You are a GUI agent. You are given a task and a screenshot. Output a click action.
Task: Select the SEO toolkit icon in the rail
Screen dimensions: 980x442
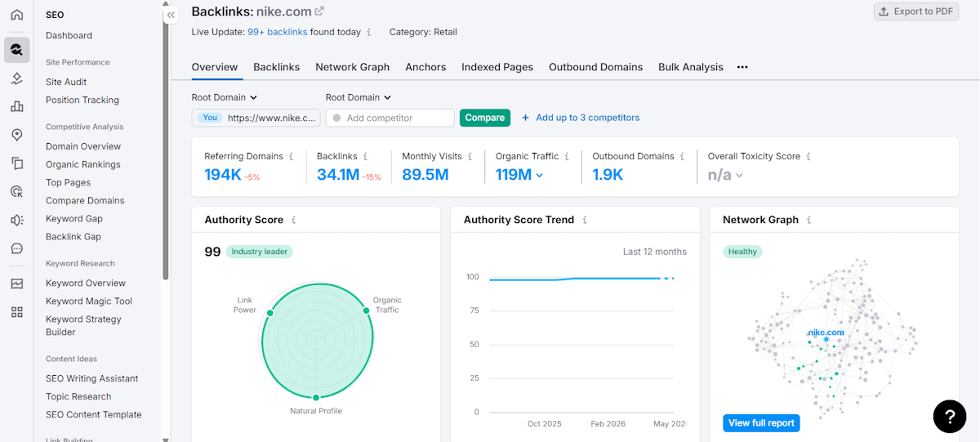(x=16, y=50)
